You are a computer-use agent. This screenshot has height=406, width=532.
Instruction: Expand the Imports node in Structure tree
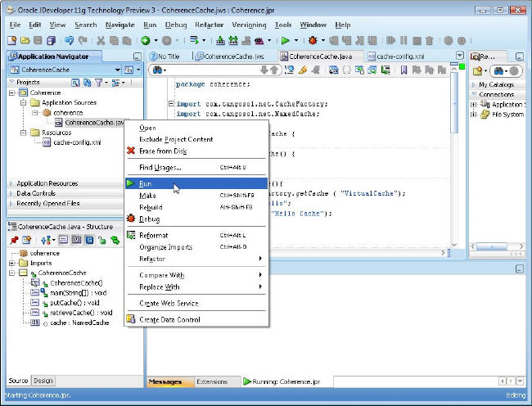(x=12, y=264)
